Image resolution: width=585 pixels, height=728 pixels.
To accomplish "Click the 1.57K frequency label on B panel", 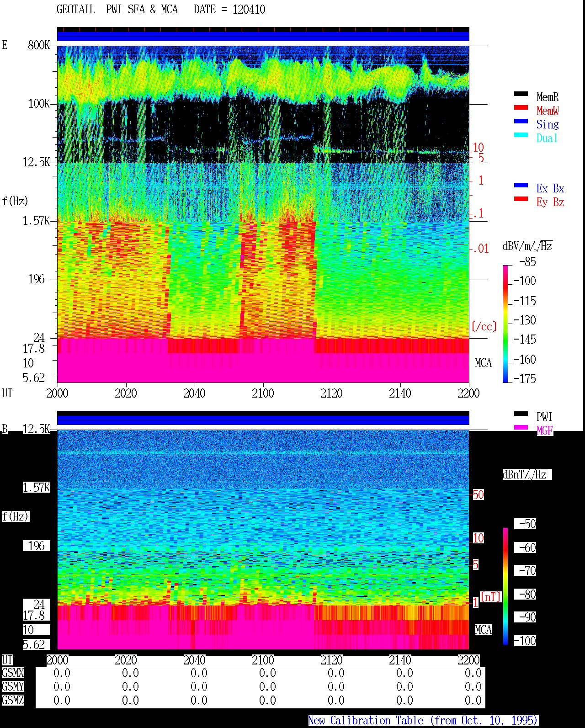I will 37,488.
